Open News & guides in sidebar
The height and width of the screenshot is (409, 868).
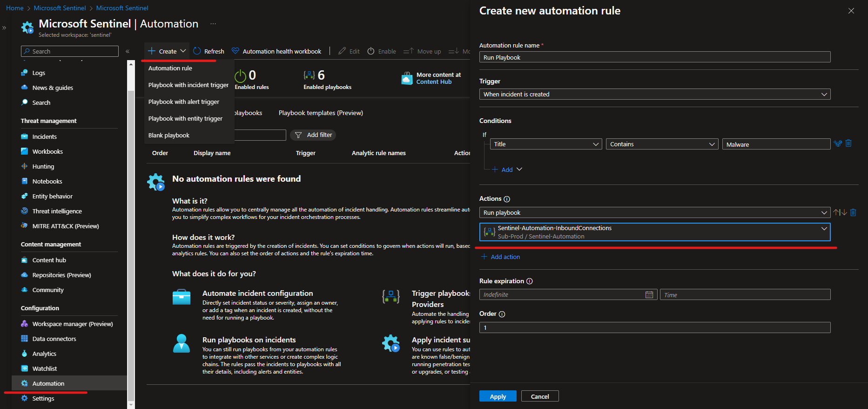pyautogui.click(x=53, y=88)
